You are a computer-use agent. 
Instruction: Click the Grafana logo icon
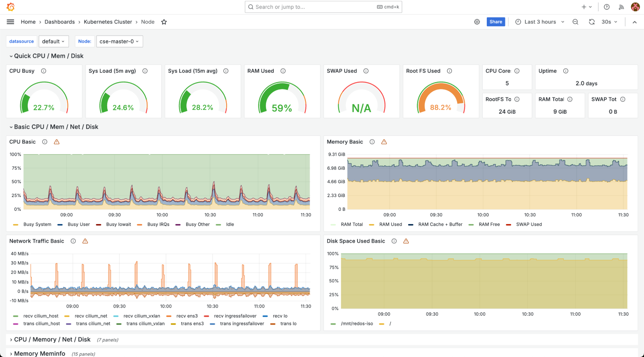(x=11, y=7)
